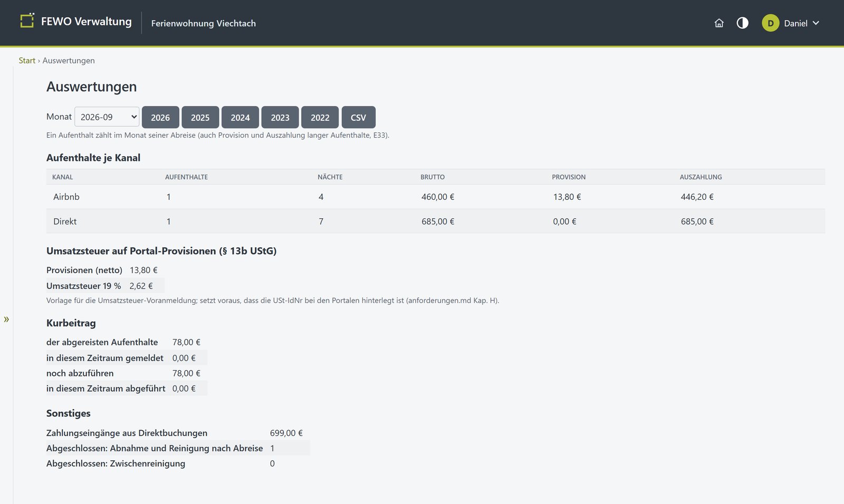The height and width of the screenshot is (504, 844).
Task: Show evaluation for year 2026
Action: 160,117
